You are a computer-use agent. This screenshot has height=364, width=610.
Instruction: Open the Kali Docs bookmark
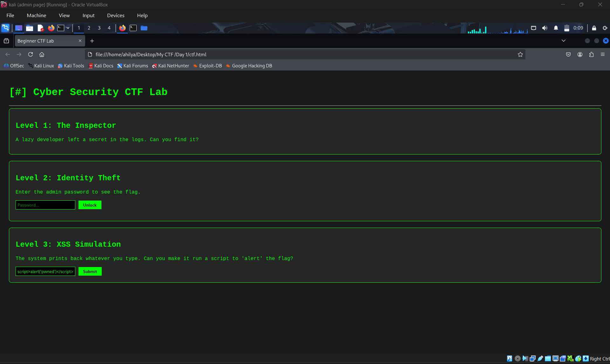(x=101, y=66)
